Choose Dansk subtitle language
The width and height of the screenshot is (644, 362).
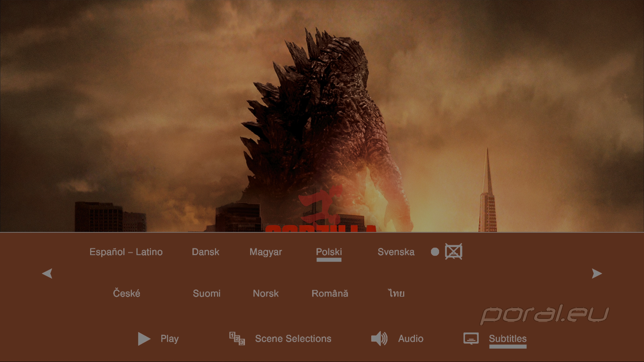pyautogui.click(x=205, y=252)
